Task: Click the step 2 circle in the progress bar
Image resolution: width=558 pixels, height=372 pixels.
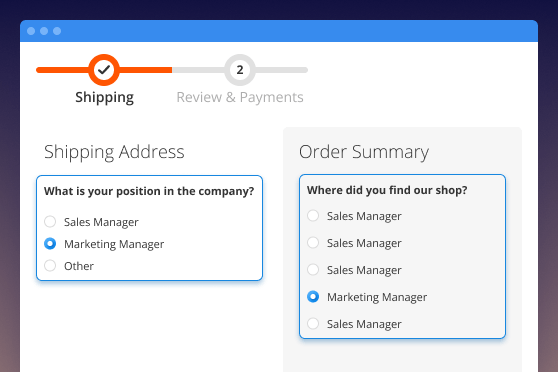Action: (x=240, y=70)
